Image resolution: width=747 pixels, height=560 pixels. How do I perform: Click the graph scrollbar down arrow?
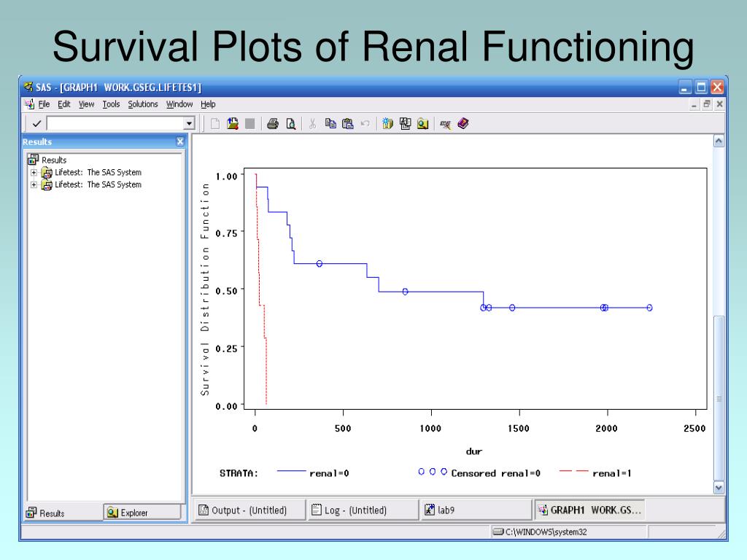(719, 488)
